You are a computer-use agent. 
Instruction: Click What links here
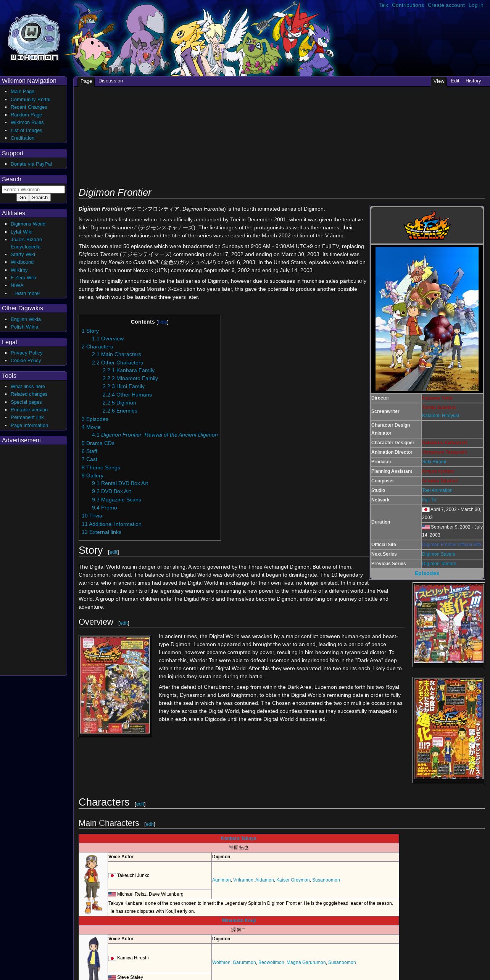click(28, 387)
